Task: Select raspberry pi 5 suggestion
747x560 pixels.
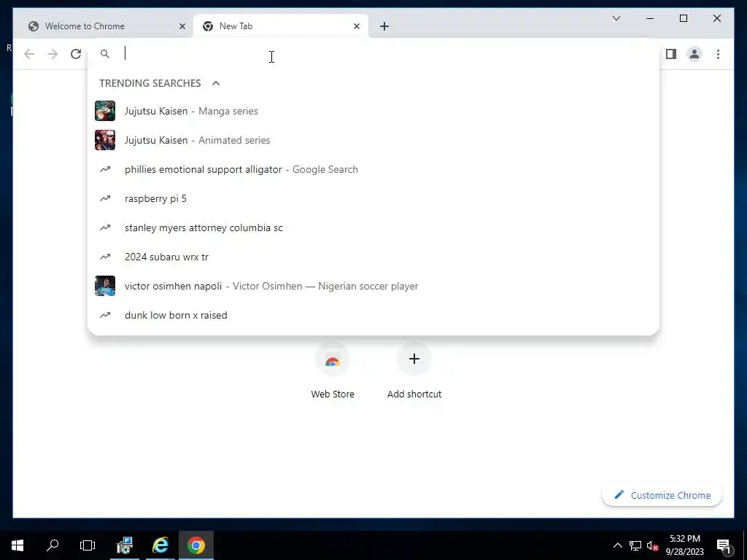Action: (x=373, y=198)
